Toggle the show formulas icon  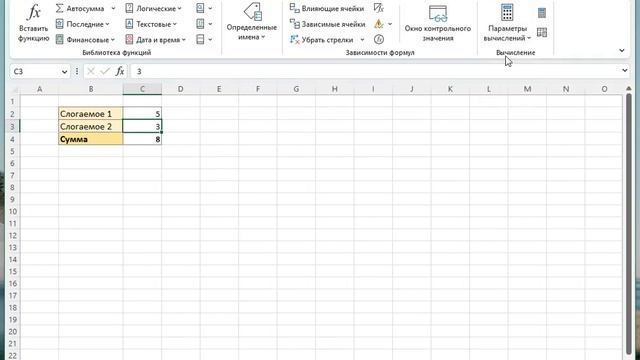click(x=378, y=8)
